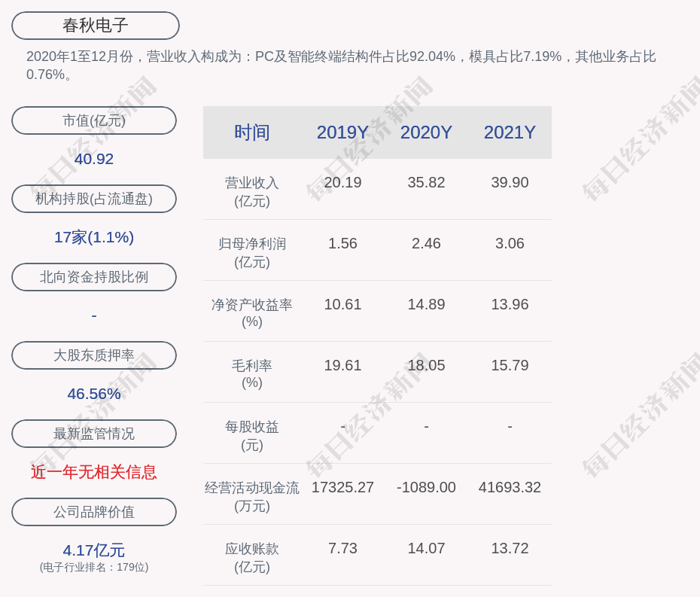
Task: Select receivables value 7.73
Action: point(343,548)
